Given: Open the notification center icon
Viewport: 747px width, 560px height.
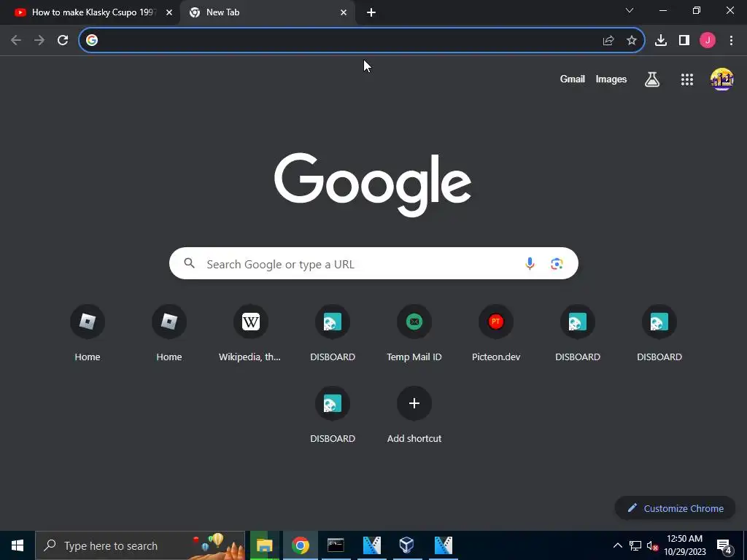Looking at the screenshot, I should tap(724, 546).
